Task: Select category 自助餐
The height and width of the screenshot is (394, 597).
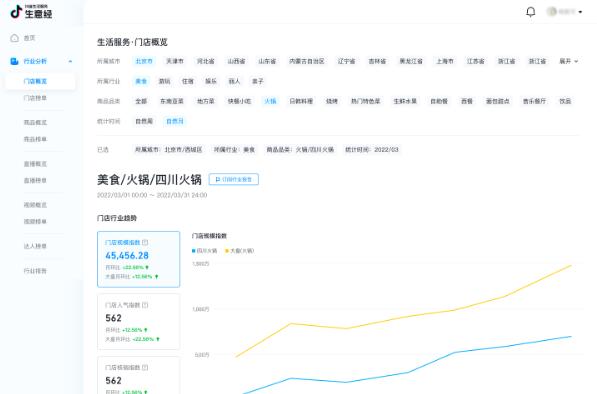Action: point(439,101)
